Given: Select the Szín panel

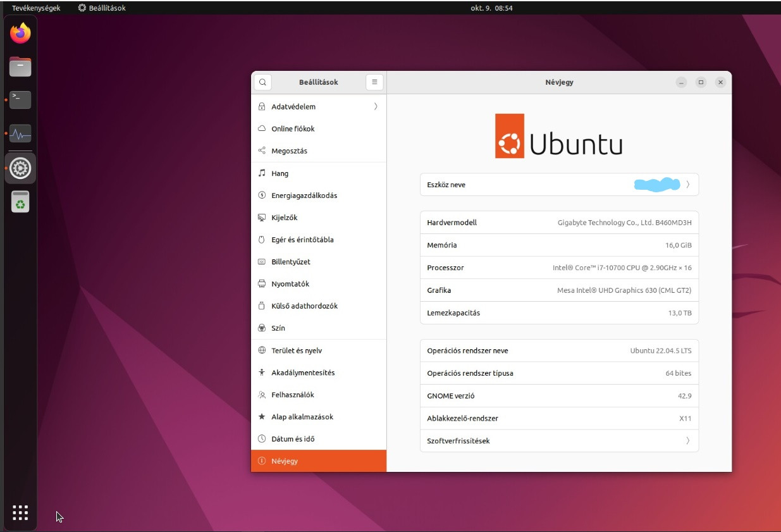Looking at the screenshot, I should click(319, 328).
